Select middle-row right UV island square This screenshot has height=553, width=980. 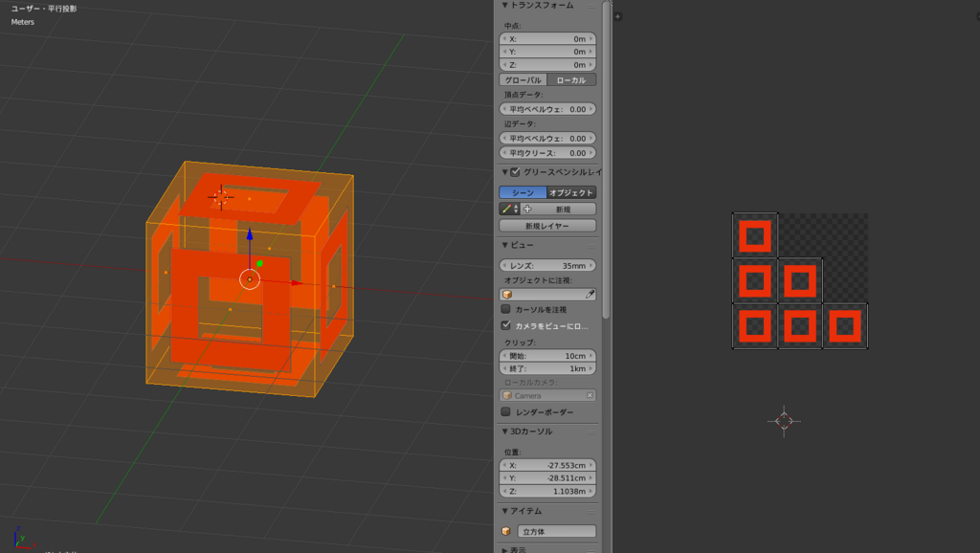pyautogui.click(x=800, y=281)
